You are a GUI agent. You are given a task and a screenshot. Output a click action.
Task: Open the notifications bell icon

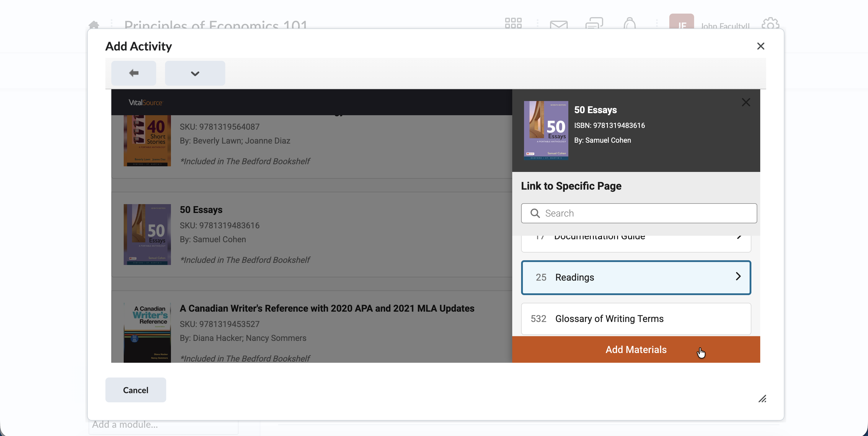click(629, 23)
